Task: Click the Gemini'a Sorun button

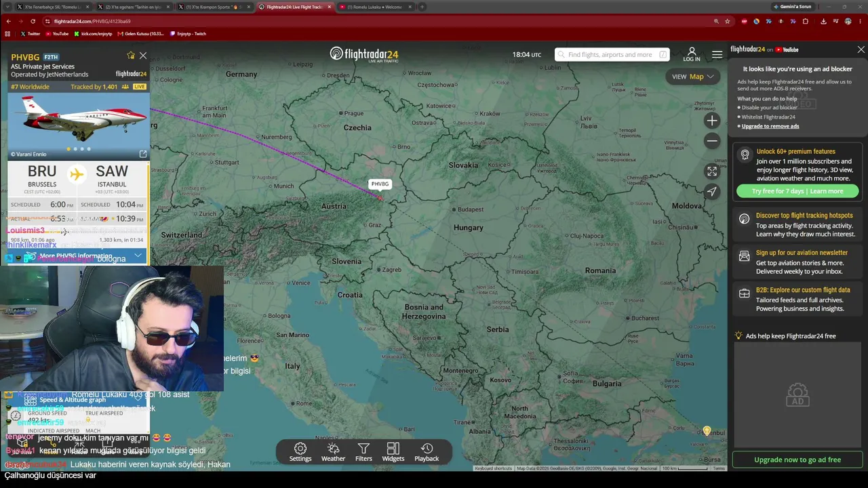Action: pyautogui.click(x=792, y=7)
